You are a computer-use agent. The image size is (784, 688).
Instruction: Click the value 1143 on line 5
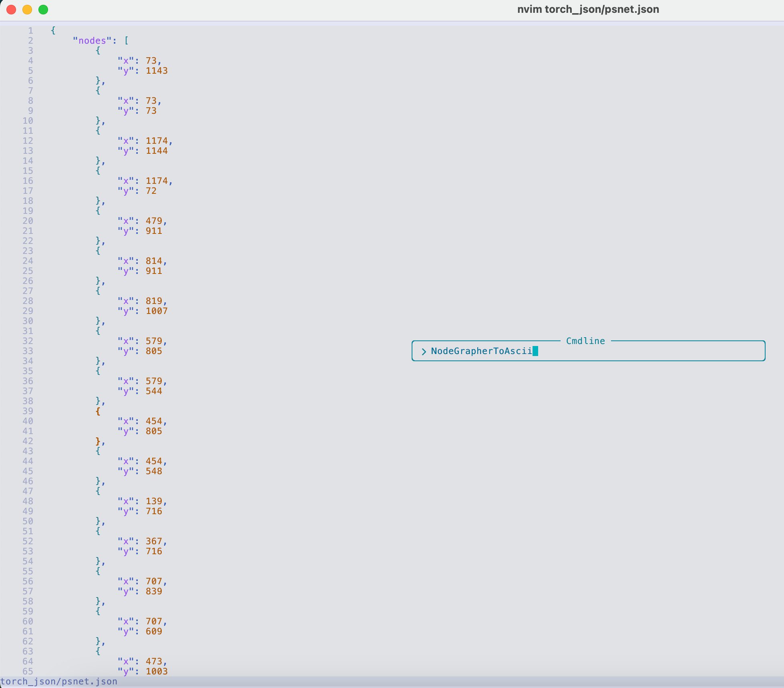(x=157, y=71)
